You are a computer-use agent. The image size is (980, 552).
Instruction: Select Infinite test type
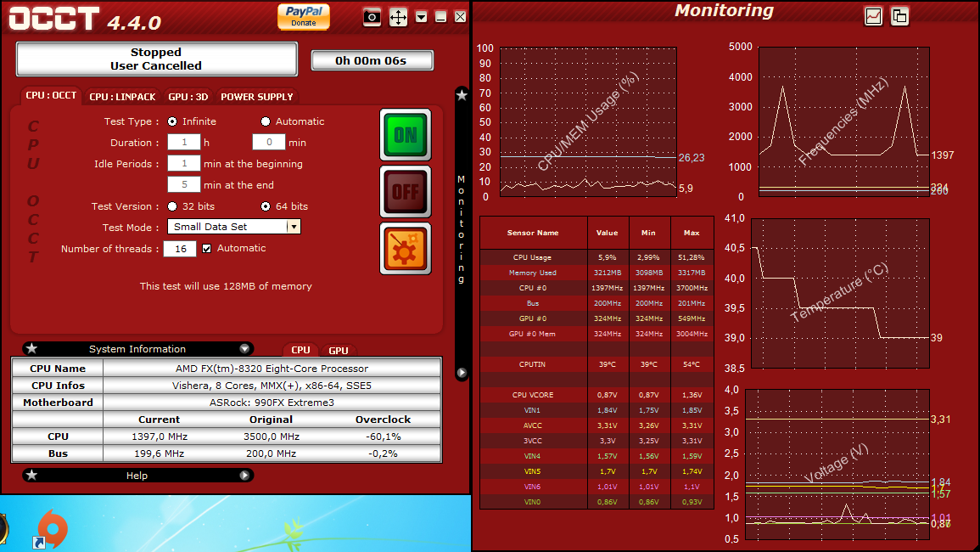[x=172, y=121]
